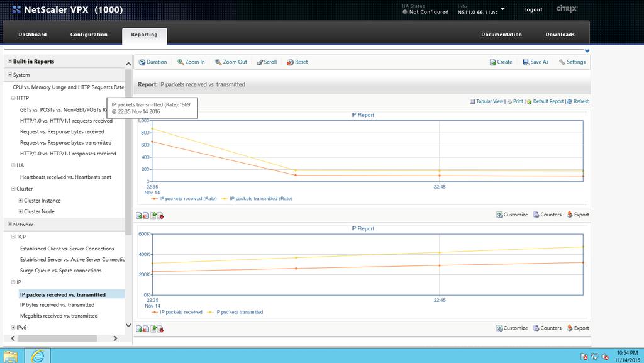
Task: Load the Default Report
Action: click(x=545, y=101)
